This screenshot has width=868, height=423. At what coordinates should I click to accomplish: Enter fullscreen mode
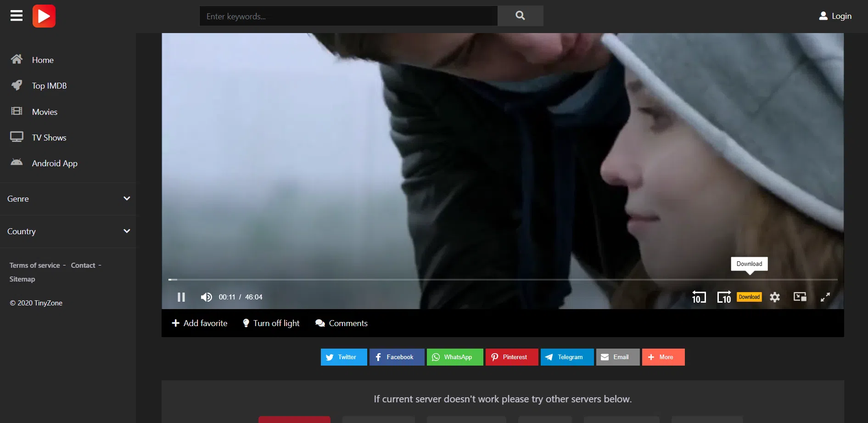pos(825,297)
